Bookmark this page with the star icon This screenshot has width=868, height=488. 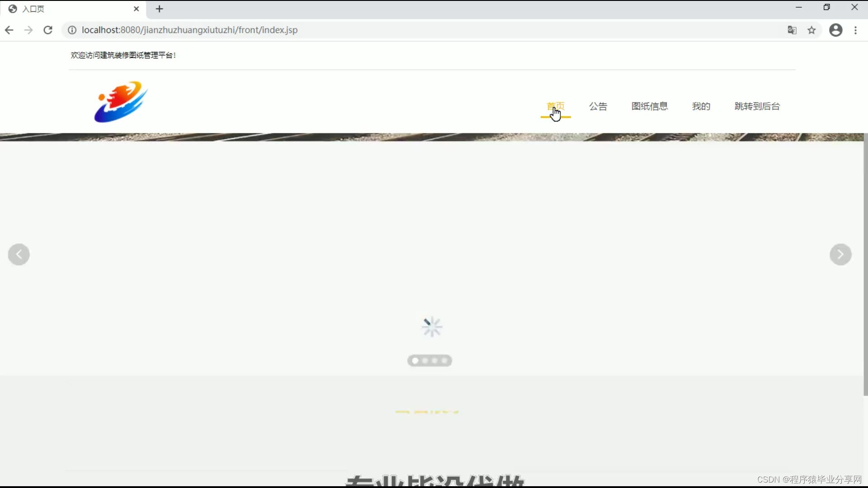click(x=812, y=30)
